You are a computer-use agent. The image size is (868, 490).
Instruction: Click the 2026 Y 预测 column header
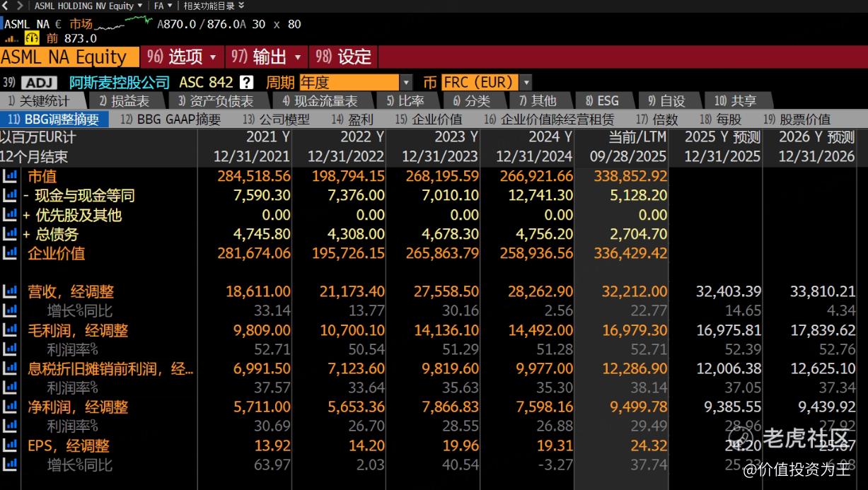817,136
